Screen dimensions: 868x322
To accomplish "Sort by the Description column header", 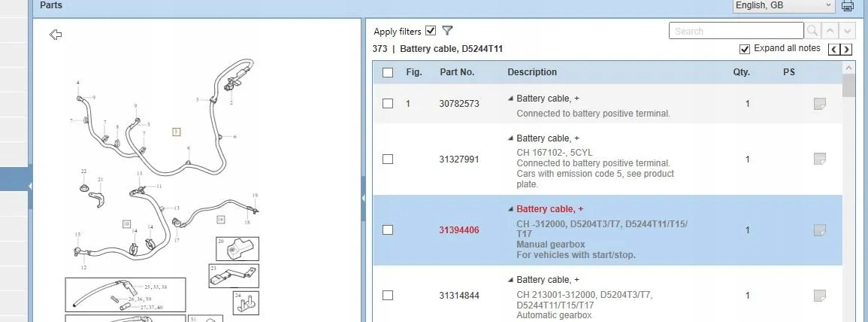I will click(532, 72).
